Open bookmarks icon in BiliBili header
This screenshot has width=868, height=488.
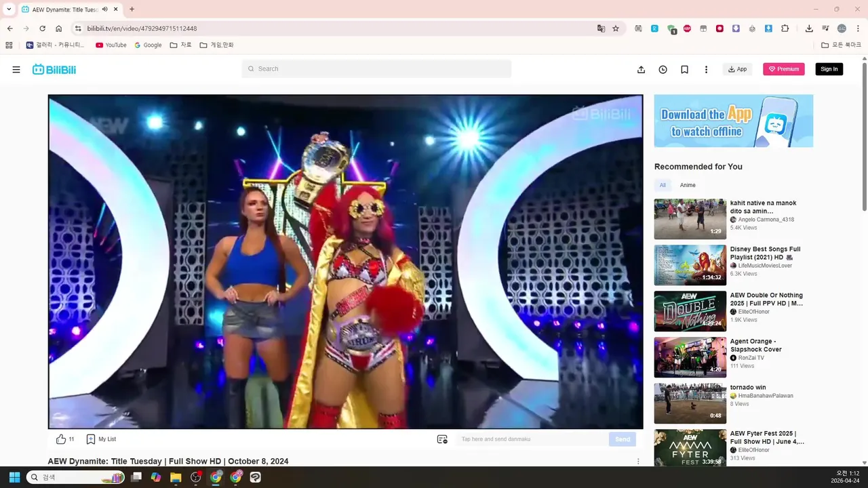coord(684,69)
